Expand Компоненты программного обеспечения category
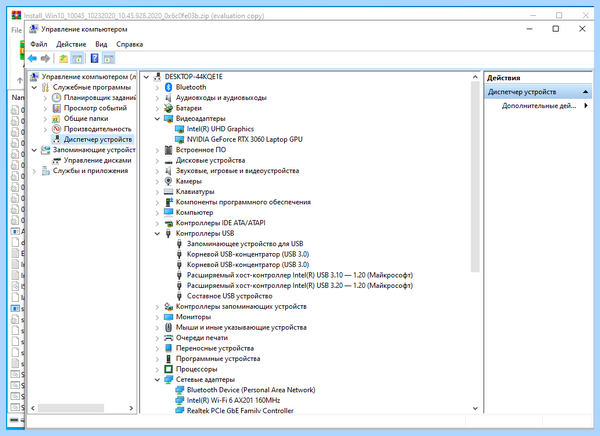Viewport: 600px width, 436px height. point(157,202)
